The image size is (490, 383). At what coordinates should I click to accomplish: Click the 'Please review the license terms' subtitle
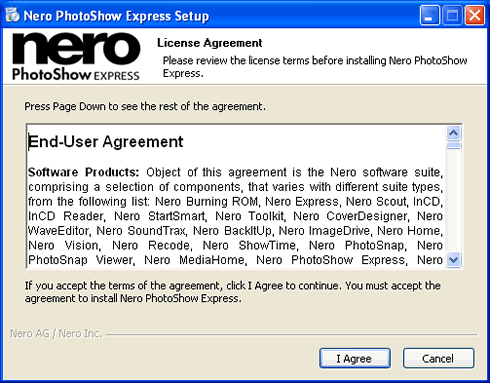(315, 67)
